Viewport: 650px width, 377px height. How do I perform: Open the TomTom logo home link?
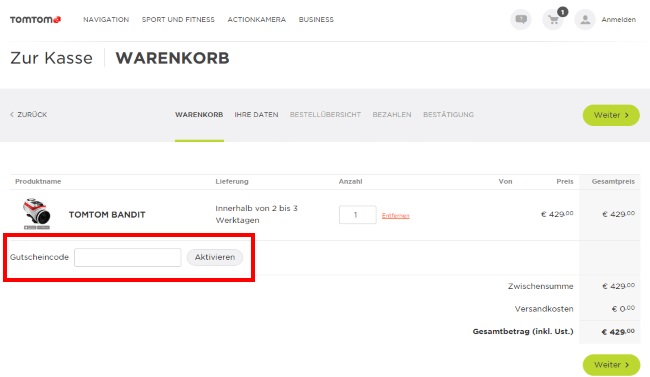[35, 19]
